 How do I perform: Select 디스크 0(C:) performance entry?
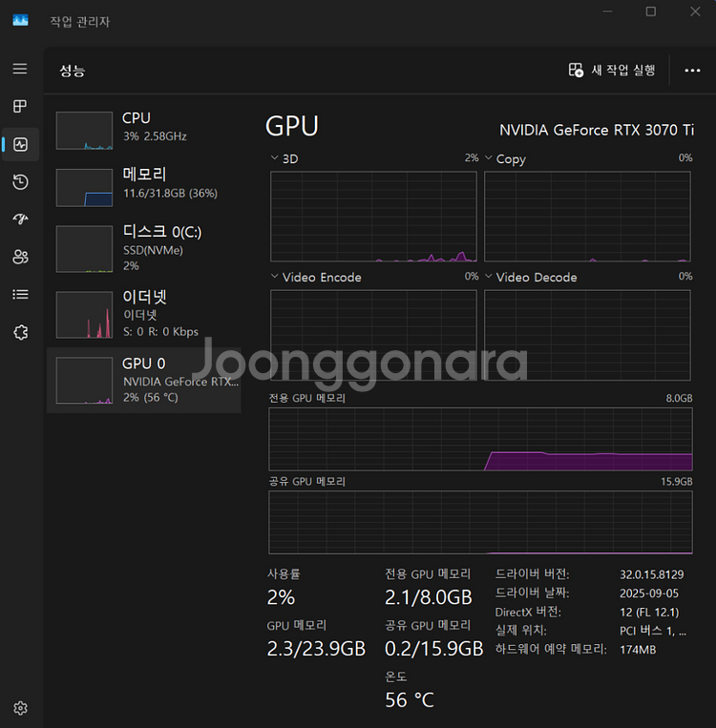[143, 247]
